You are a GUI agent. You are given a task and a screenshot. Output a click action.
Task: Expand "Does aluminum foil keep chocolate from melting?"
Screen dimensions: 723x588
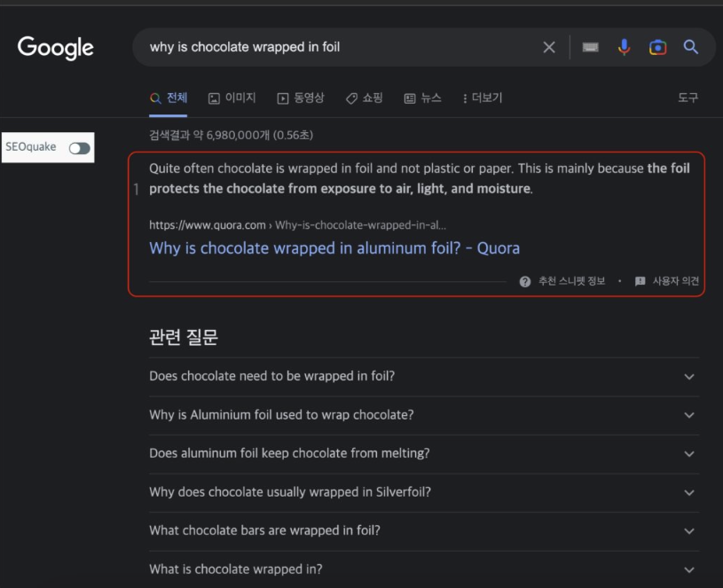tap(689, 453)
